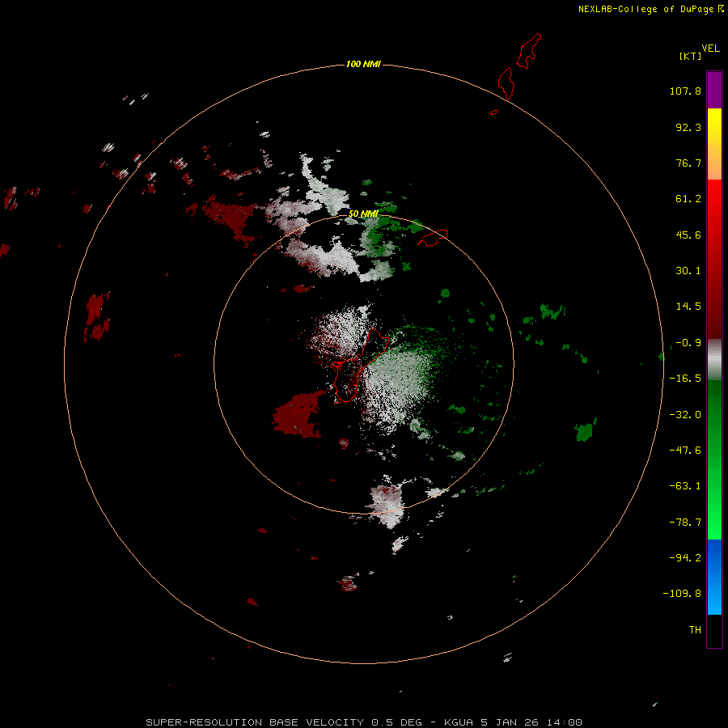Image resolution: width=728 pixels, height=728 pixels.
Task: Click the bright green segment of color bar
Action: point(714,459)
